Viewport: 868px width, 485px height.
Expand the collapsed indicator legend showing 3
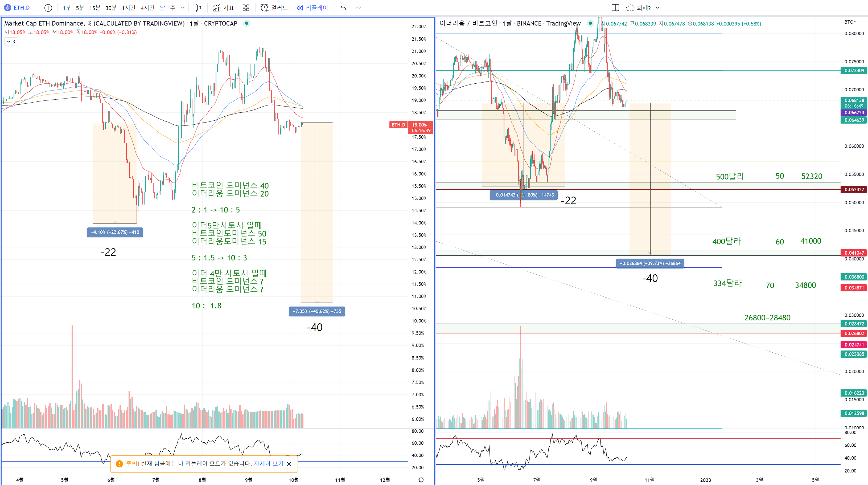(x=11, y=42)
